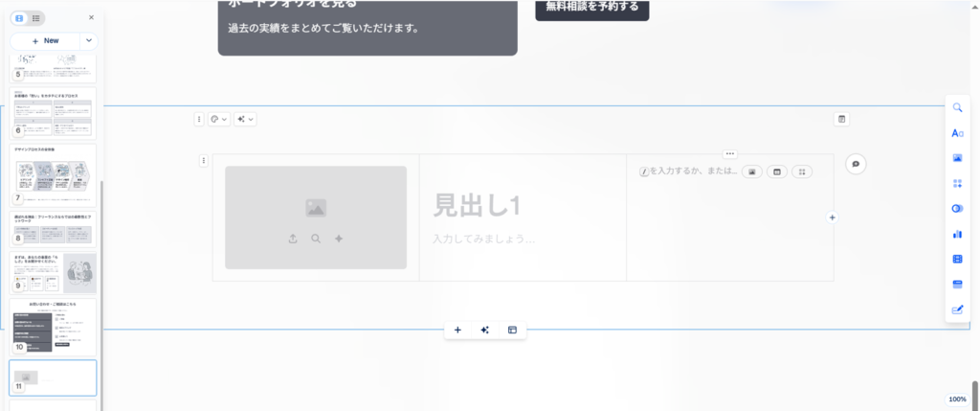Open the image insert panel in sidebar

pyautogui.click(x=957, y=158)
